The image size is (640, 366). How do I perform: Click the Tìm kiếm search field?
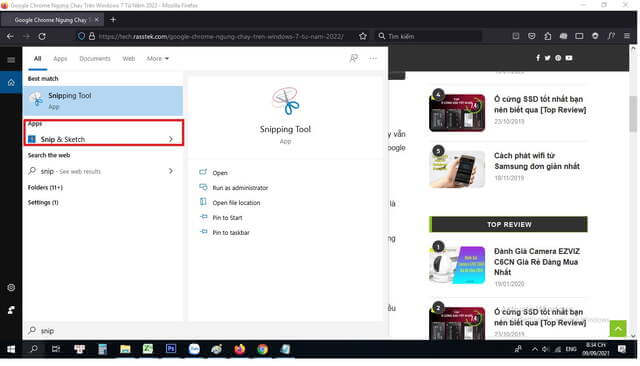[428, 36]
